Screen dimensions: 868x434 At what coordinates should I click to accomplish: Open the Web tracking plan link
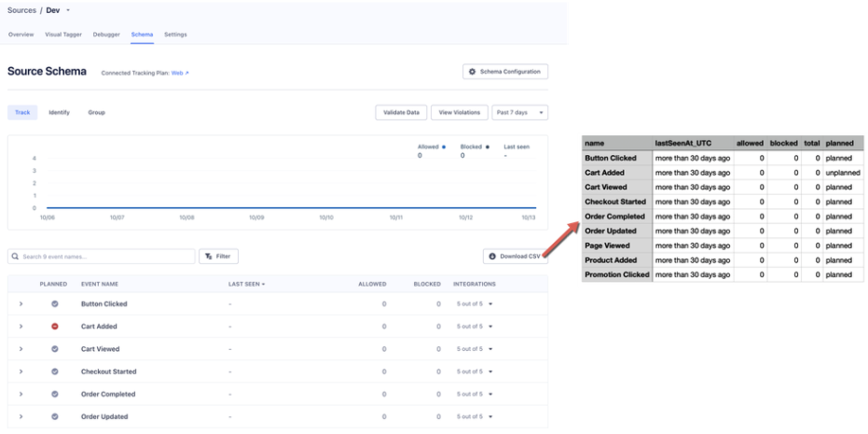point(180,72)
